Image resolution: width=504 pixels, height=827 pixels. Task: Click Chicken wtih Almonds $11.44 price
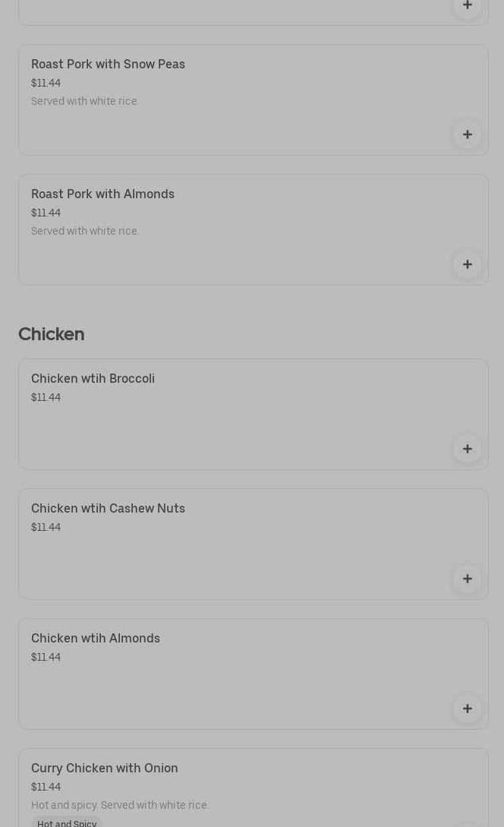[x=46, y=658]
